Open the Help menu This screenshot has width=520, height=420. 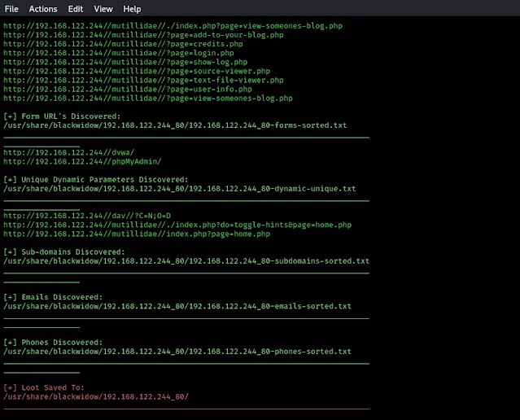pyautogui.click(x=132, y=9)
